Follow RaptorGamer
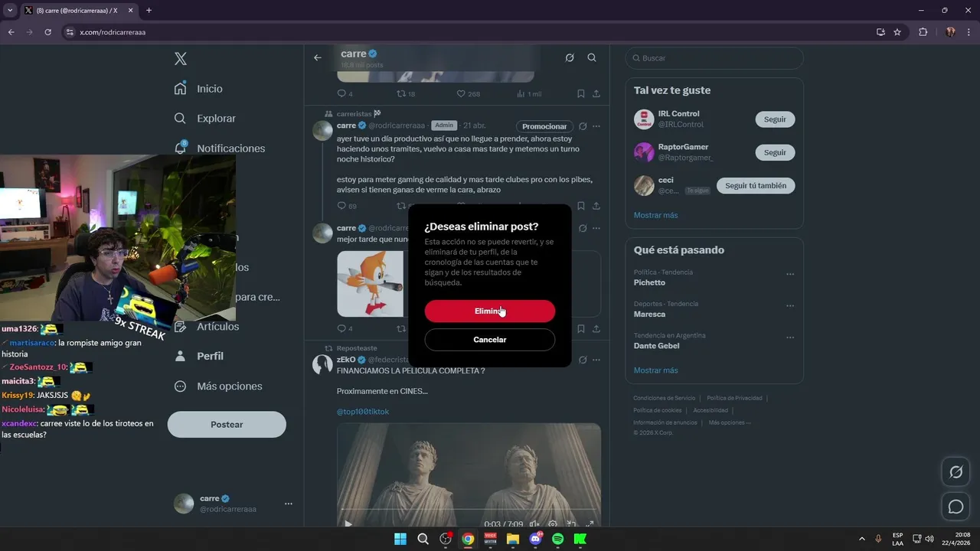Screen dimensions: 980x551 [775, 152]
